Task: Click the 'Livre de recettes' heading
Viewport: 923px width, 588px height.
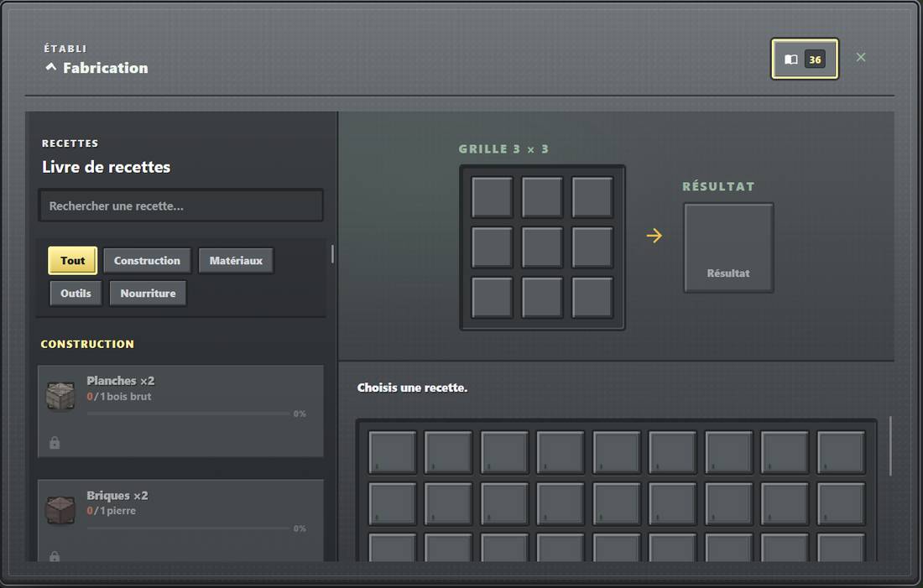Action: [x=106, y=167]
